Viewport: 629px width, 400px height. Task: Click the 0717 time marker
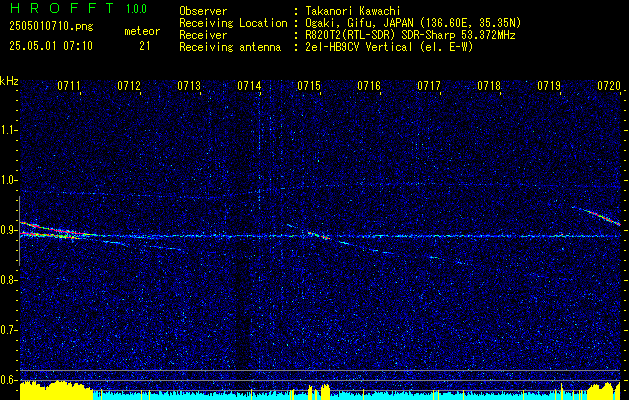click(429, 85)
